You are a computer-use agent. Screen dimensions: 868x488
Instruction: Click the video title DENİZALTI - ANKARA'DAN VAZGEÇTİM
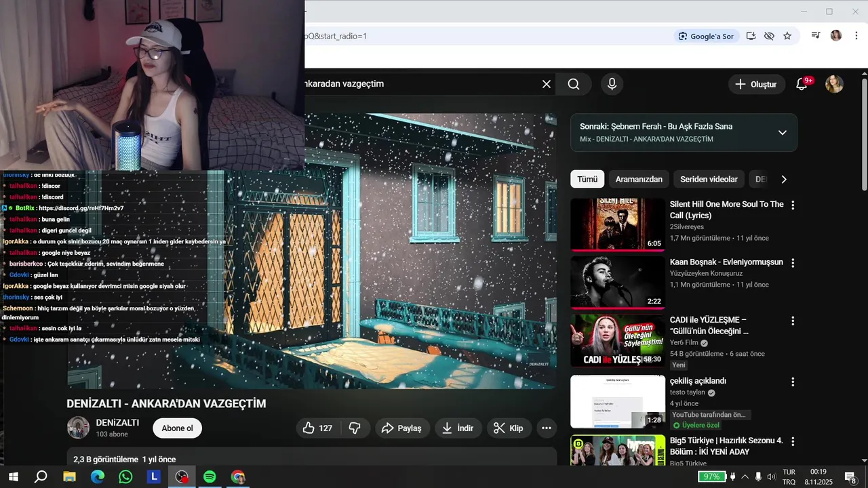click(166, 404)
